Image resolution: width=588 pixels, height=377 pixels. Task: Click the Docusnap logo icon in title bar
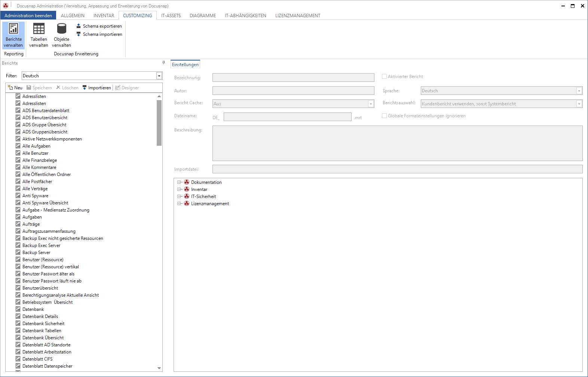6,6
